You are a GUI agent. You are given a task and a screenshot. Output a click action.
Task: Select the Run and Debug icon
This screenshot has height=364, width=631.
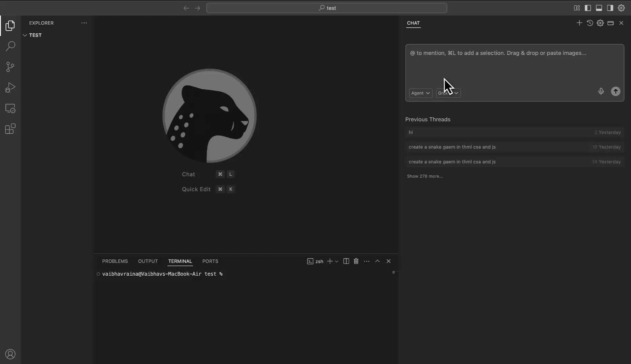(x=10, y=87)
